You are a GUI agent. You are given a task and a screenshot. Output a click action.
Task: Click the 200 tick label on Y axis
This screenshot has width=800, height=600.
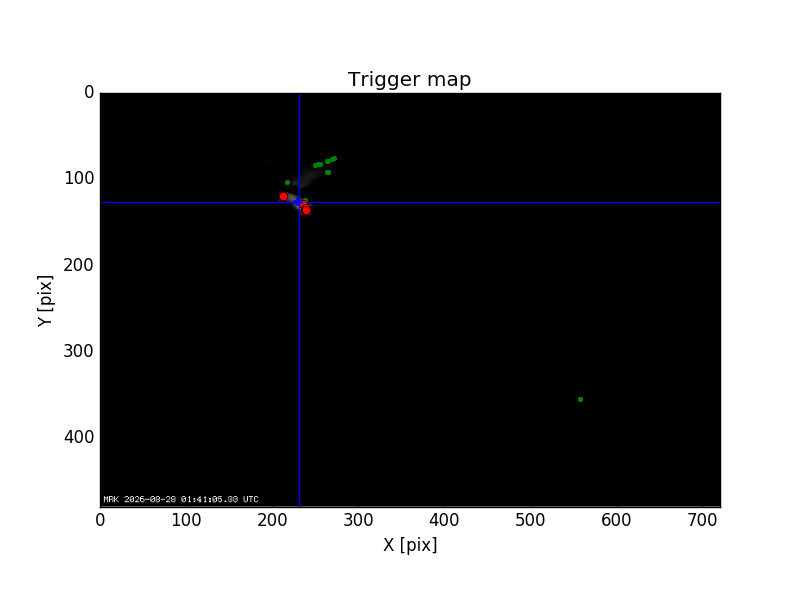tap(79, 265)
